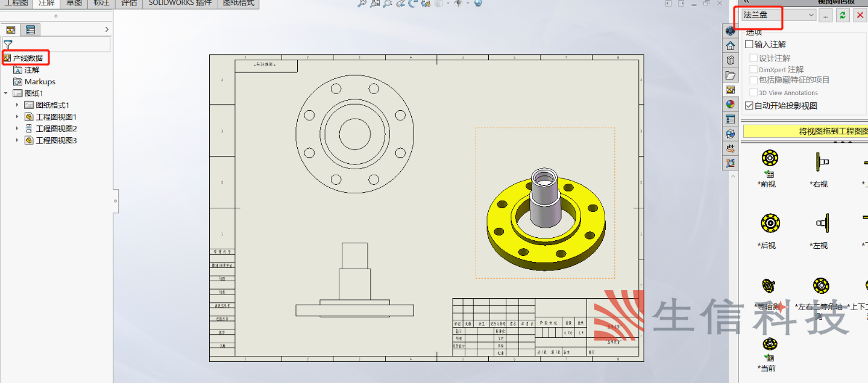This screenshot has width=868, height=383.
Task: Click the flange side profile drawing view
Action: (354, 279)
